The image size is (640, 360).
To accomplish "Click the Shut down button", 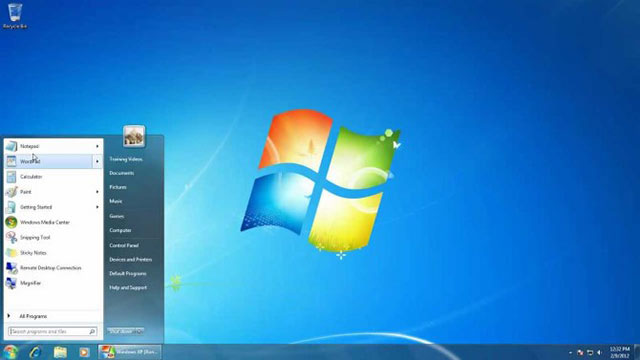I will (121, 331).
